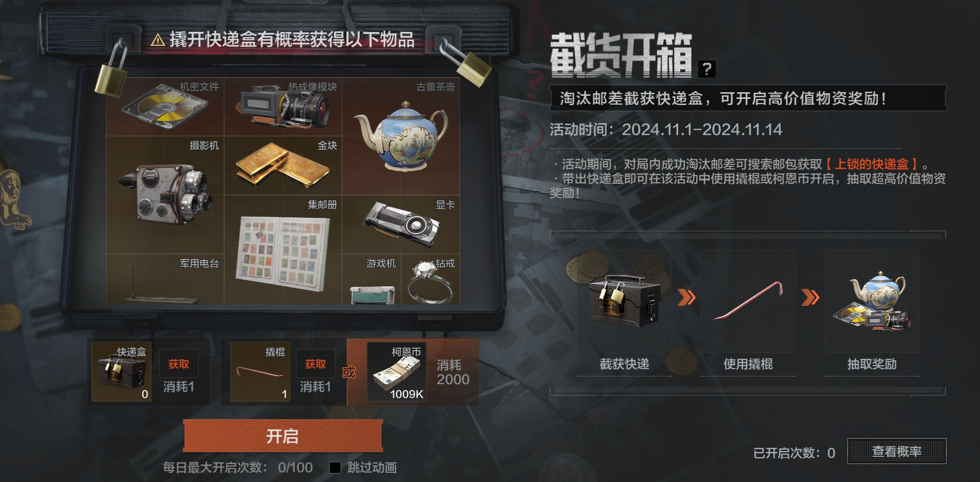The height and width of the screenshot is (482, 980).
Task: Click the 金块 gold bars item
Action: pos(283,166)
